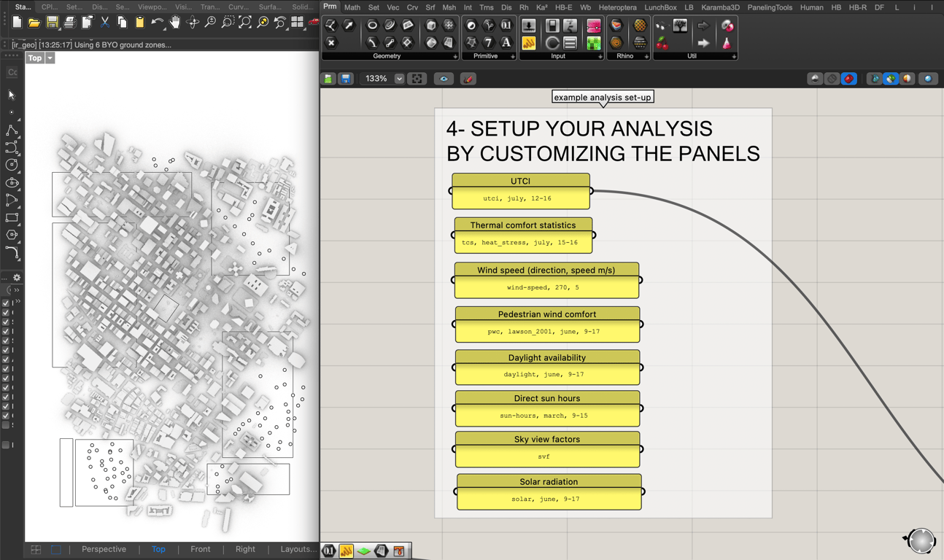The image size is (944, 560).
Task: Zoom Grasshopper canvas to extents
Action: click(417, 79)
